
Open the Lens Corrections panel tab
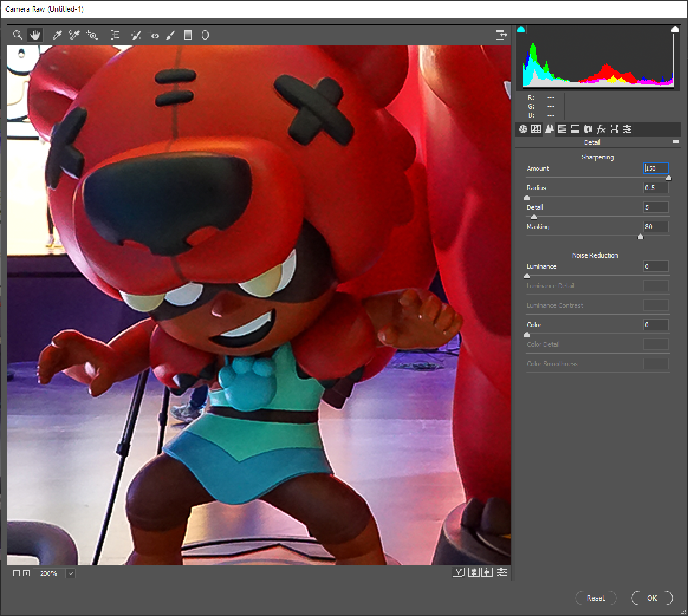pyautogui.click(x=588, y=129)
